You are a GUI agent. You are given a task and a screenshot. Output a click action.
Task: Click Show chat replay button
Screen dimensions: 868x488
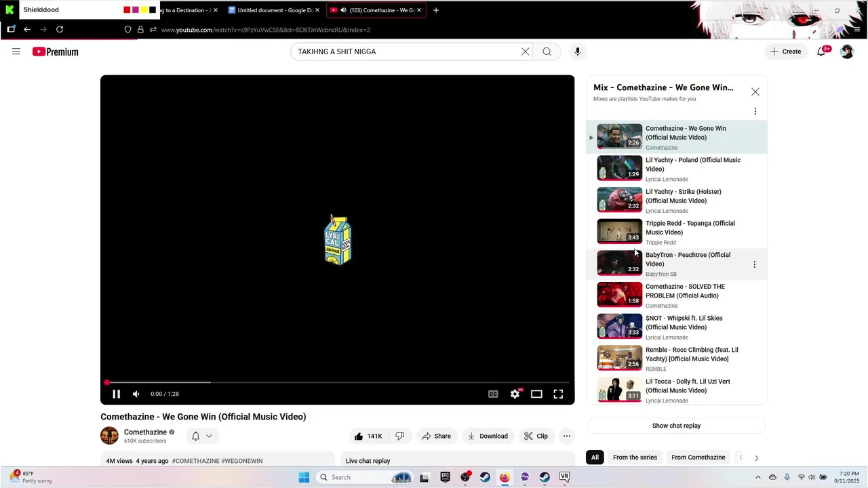(676, 426)
